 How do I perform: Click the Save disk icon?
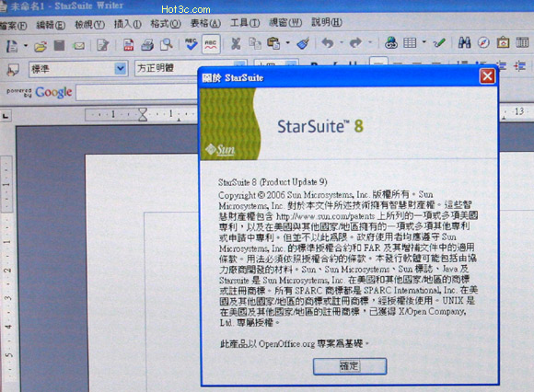59,45
